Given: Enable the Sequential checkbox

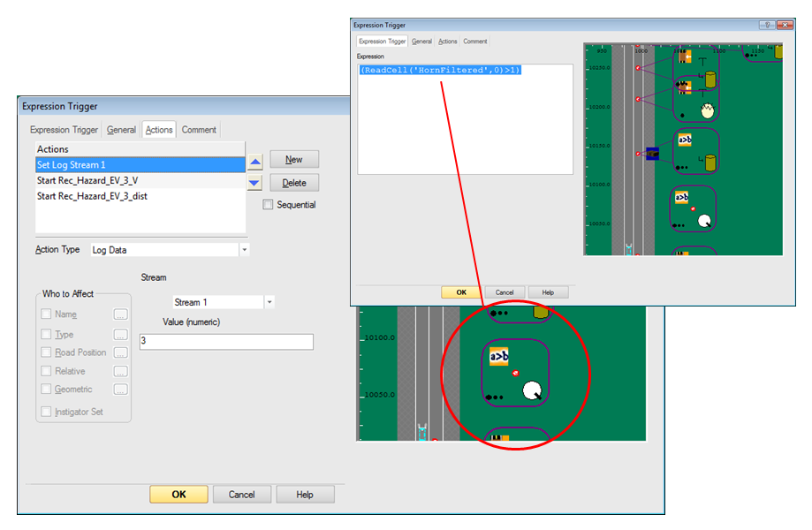Looking at the screenshot, I should 268,205.
